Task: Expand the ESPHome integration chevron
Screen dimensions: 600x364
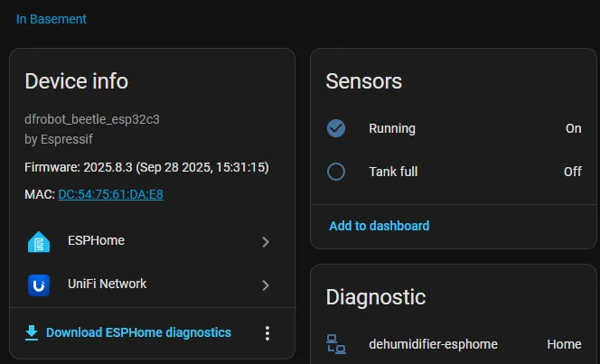Action: click(266, 242)
